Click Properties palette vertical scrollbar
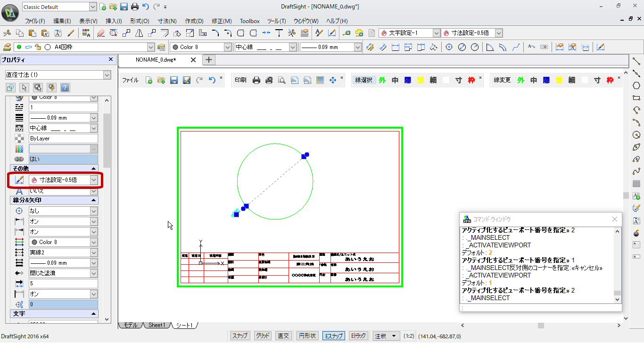Image resolution: width=644 pixels, height=343 pixels. [107, 141]
